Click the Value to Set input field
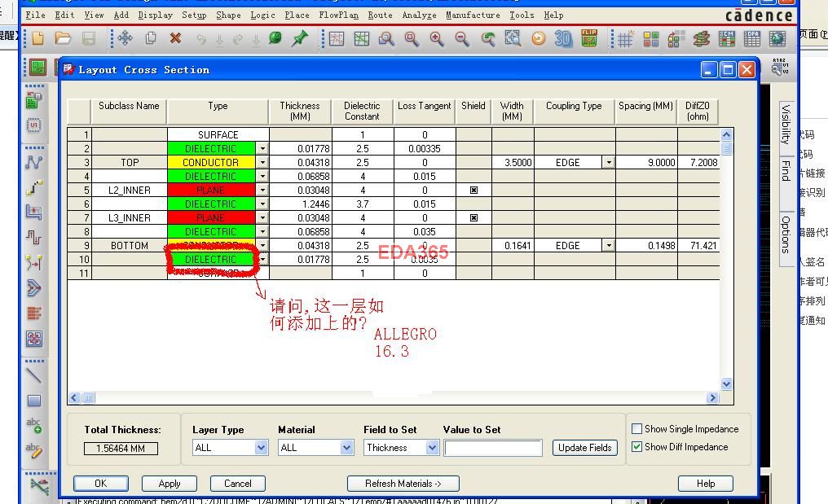Image resolution: width=828 pixels, height=504 pixels. 493,448
